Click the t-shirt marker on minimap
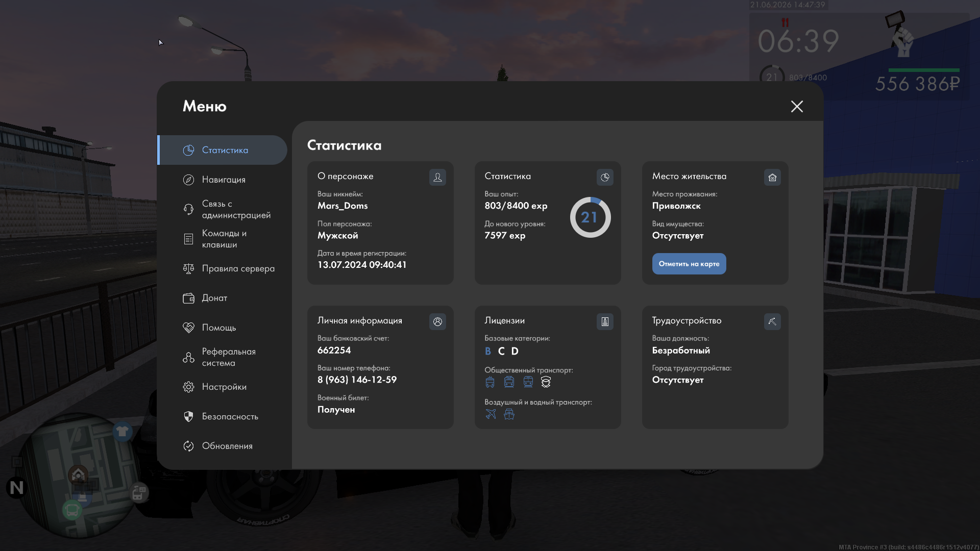Viewport: 980px width, 551px height. (122, 432)
